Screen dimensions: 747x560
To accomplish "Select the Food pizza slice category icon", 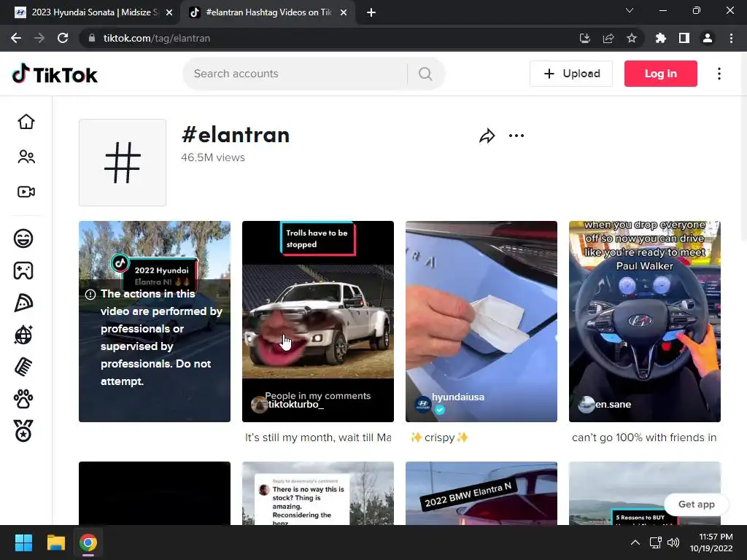I will (x=23, y=303).
